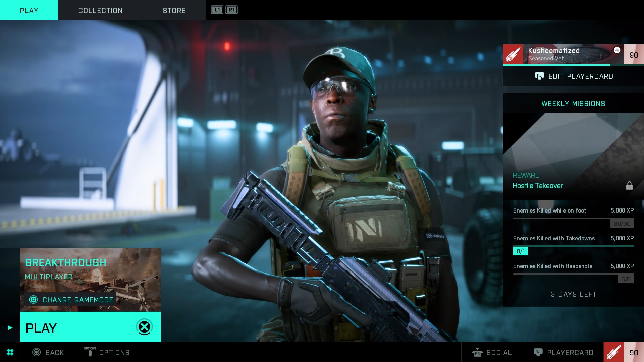The width and height of the screenshot is (644, 362).
Task: Click the 5,000 XP value for Takedowns
Action: click(x=622, y=238)
